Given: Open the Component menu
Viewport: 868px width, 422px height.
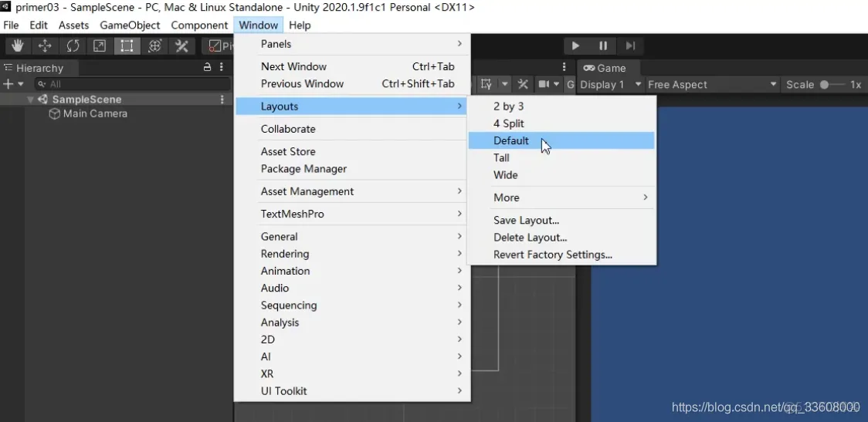Looking at the screenshot, I should pyautogui.click(x=199, y=25).
